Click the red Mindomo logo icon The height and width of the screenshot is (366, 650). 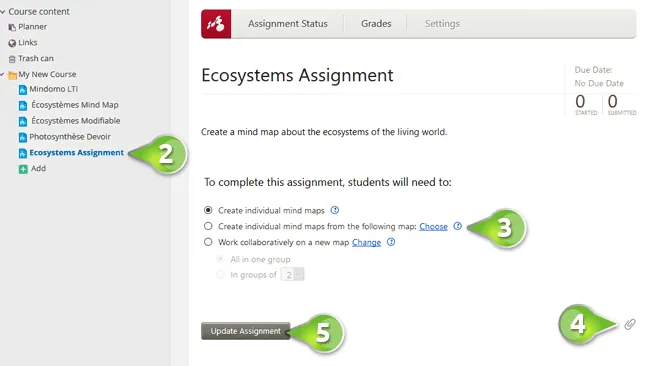point(216,24)
